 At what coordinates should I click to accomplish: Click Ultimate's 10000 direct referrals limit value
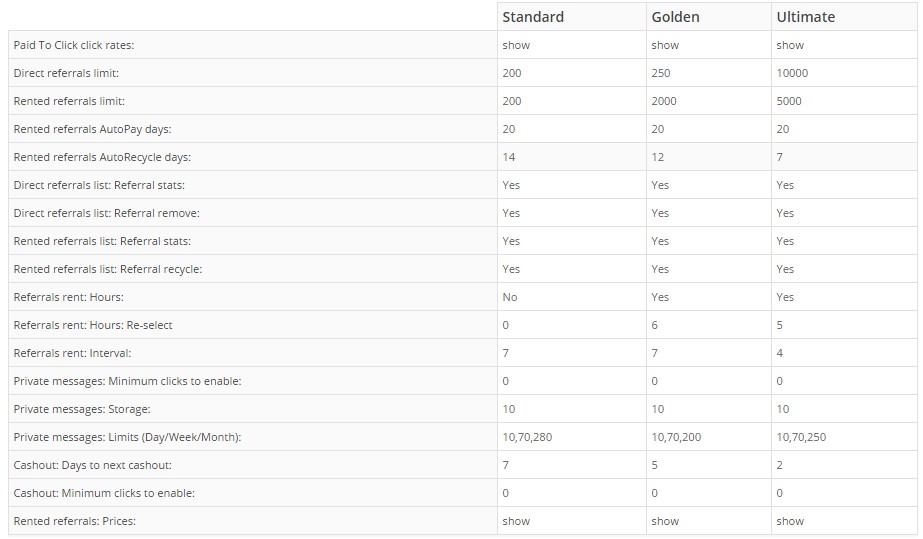pyautogui.click(x=792, y=73)
